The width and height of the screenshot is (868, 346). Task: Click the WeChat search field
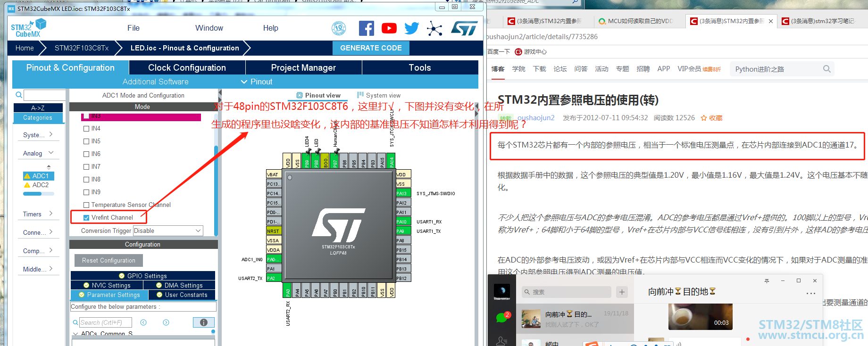(567, 292)
